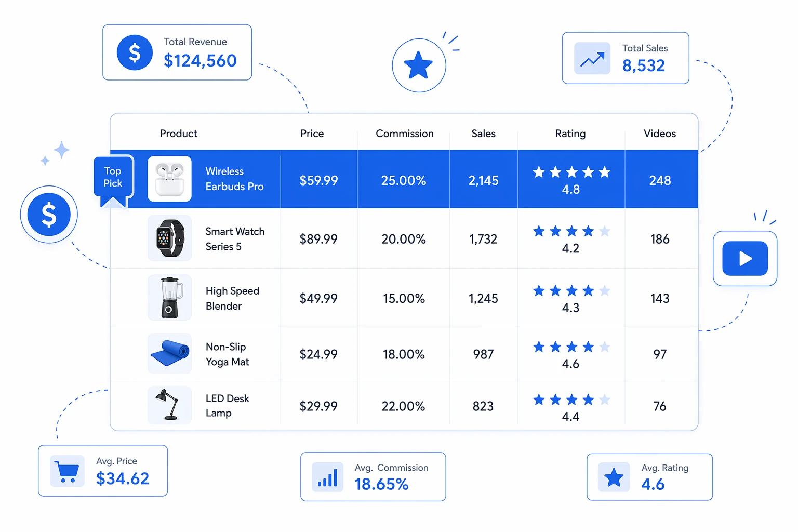Viewport: 798px width, 532px height.
Task: Click the star rating in Yoga Mat row
Action: [x=571, y=347]
